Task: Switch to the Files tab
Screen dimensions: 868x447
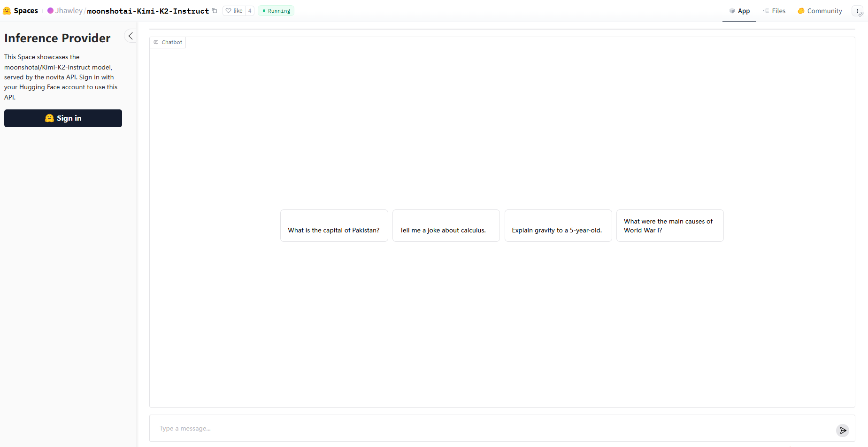Action: 774,11
